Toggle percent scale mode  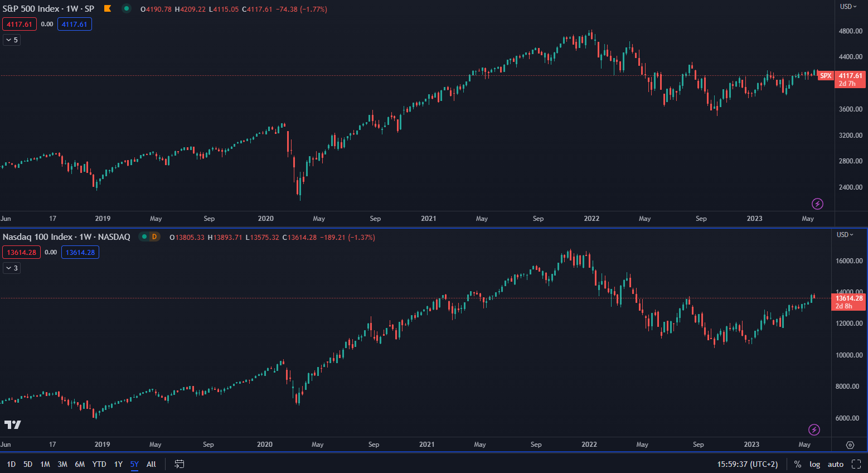click(798, 464)
